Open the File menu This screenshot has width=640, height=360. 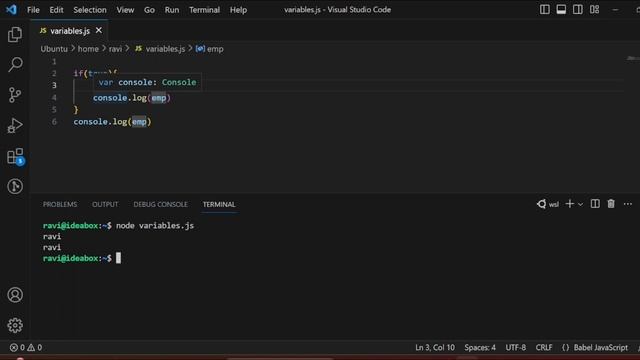[x=33, y=10]
